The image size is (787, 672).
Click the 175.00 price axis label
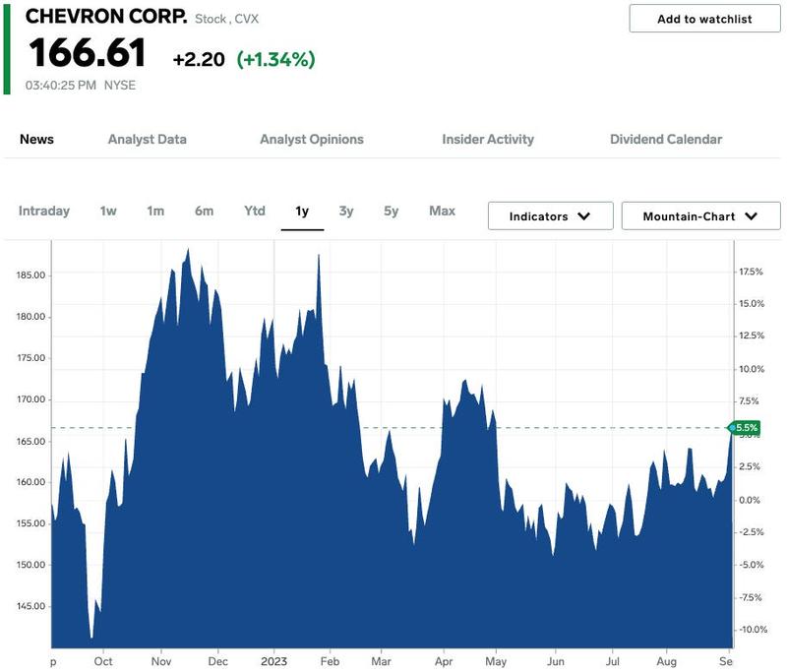click(30, 358)
